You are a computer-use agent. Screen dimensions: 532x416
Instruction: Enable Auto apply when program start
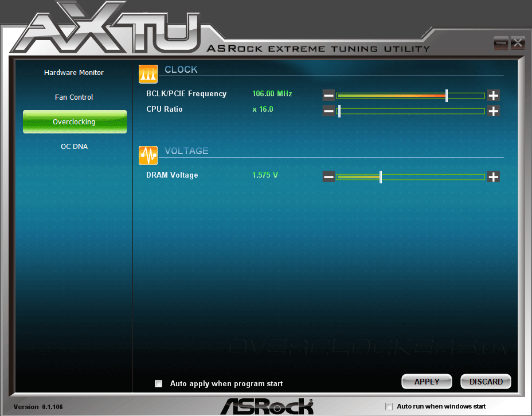[x=158, y=383]
